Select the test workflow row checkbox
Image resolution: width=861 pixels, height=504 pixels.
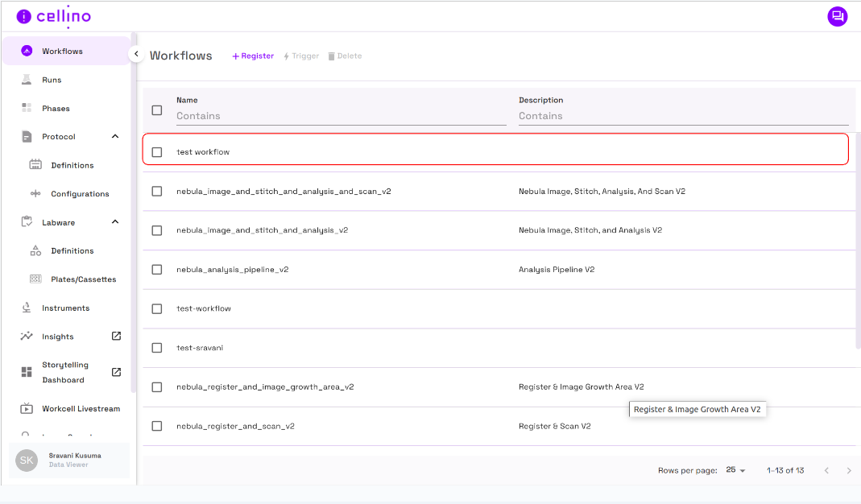click(x=157, y=152)
